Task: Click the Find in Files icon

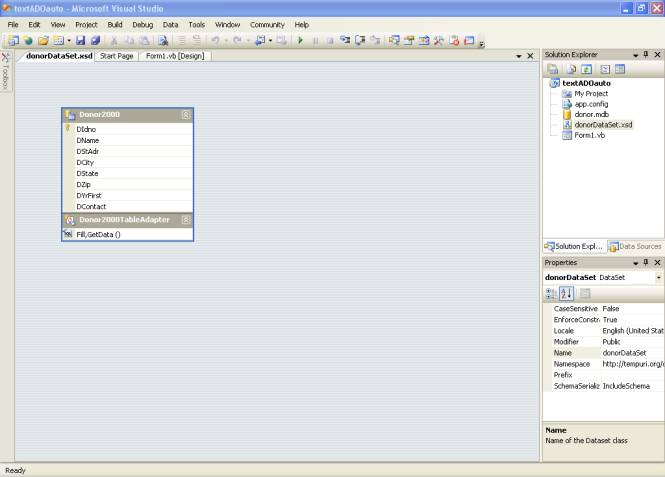Action: (163, 41)
